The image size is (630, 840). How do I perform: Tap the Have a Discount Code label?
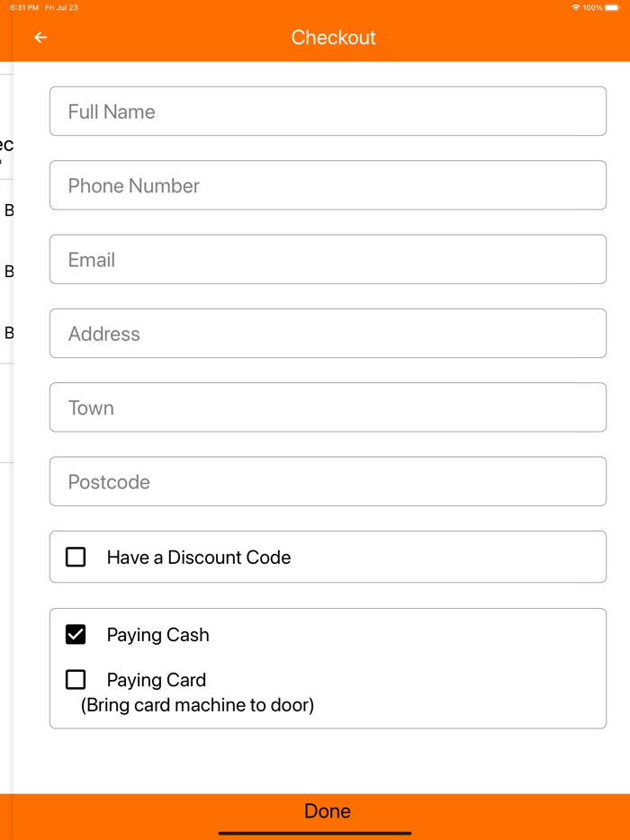[199, 558]
